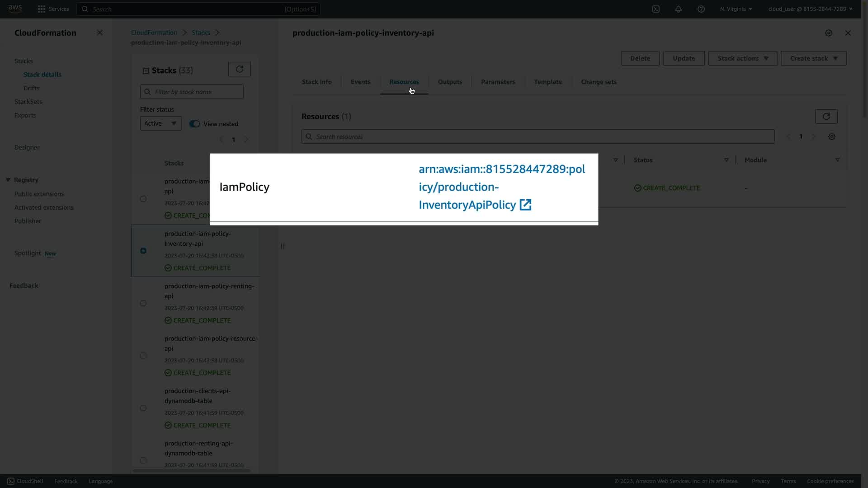Refresh the Resources table
This screenshot has width=868, height=488.
click(826, 117)
